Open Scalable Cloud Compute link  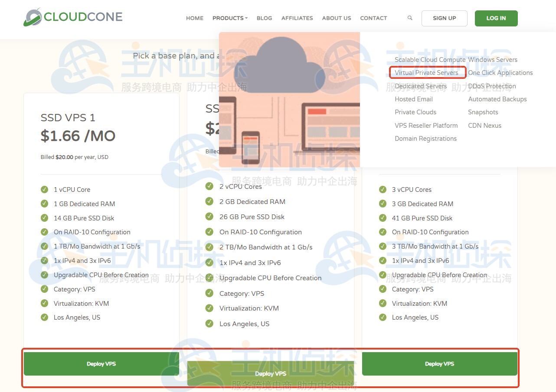(x=430, y=60)
